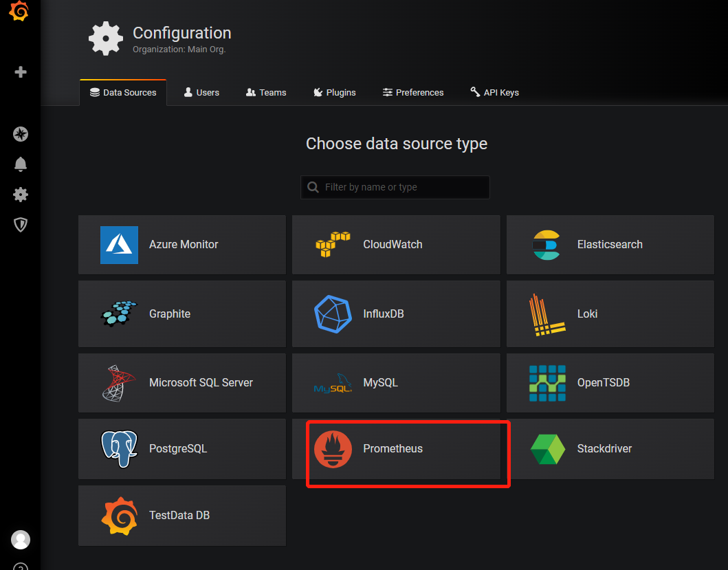Viewport: 728px width, 570px height.
Task: Click the Azure Monitor logo icon
Action: tap(120, 245)
